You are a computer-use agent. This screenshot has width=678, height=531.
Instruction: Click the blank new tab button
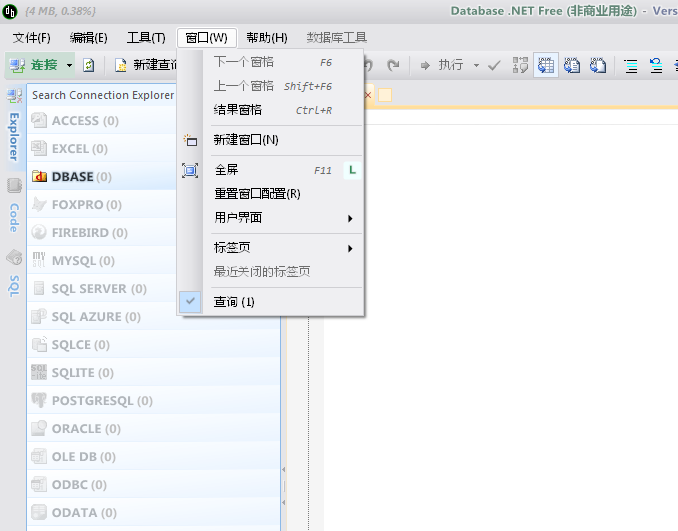pos(385,95)
